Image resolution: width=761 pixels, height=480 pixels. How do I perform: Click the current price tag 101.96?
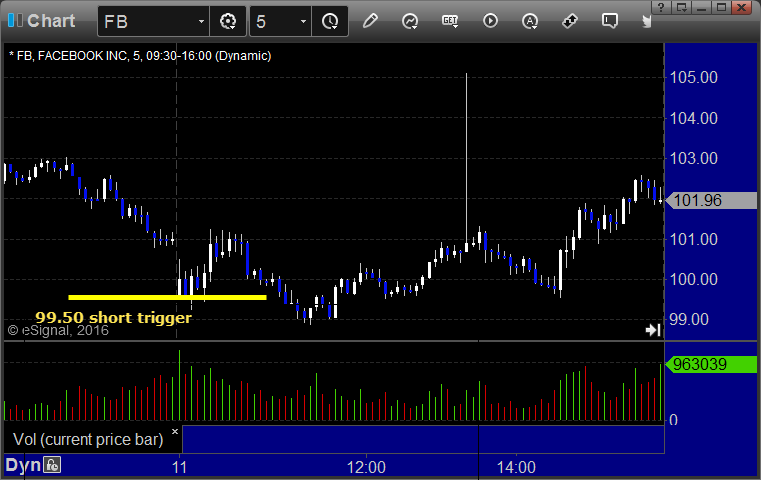(x=711, y=200)
